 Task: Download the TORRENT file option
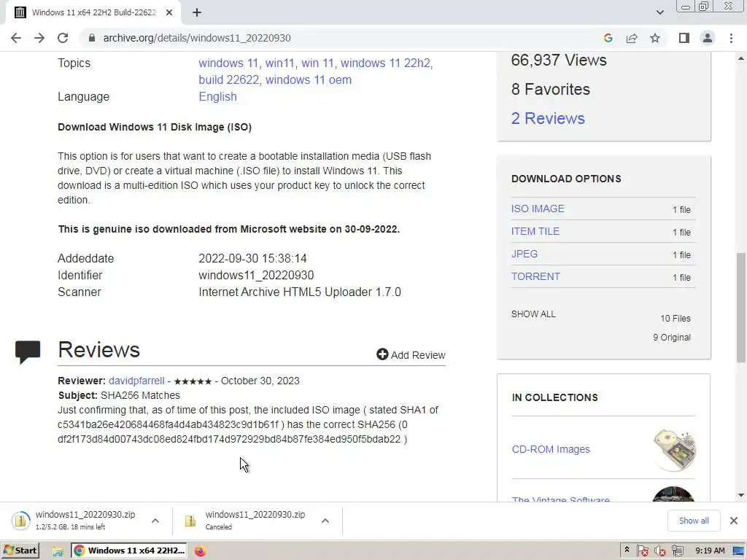pyautogui.click(x=535, y=276)
